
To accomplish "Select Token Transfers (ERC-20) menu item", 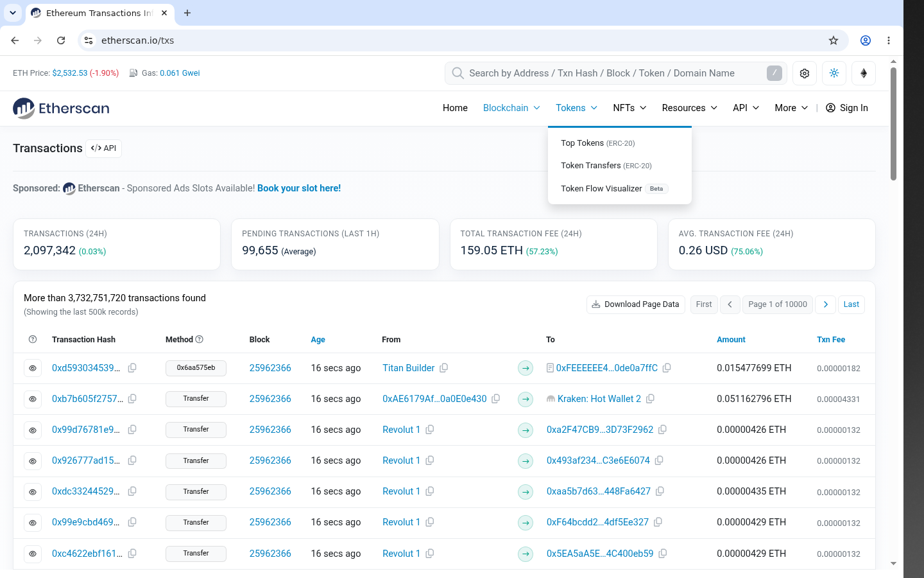I will tap(606, 166).
